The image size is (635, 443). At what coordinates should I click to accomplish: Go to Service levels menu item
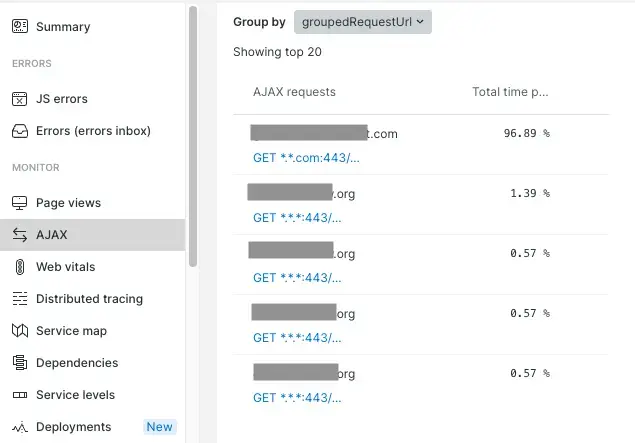pos(75,395)
